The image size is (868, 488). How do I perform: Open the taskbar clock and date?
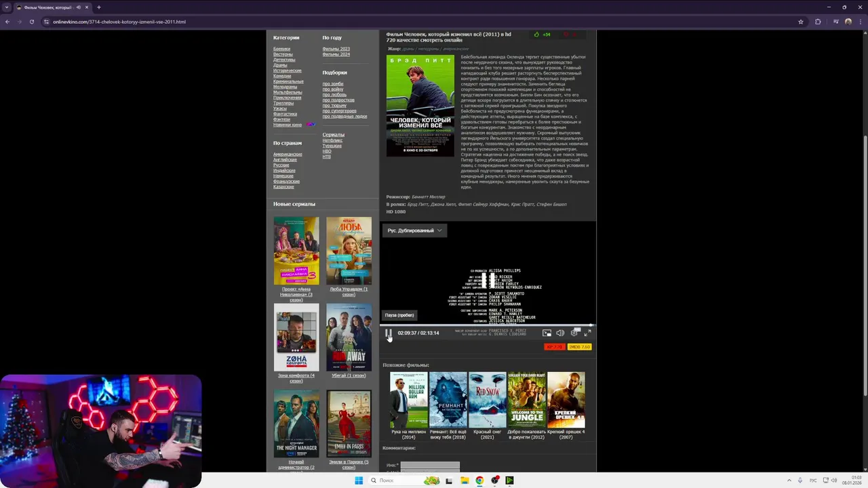[x=852, y=481]
